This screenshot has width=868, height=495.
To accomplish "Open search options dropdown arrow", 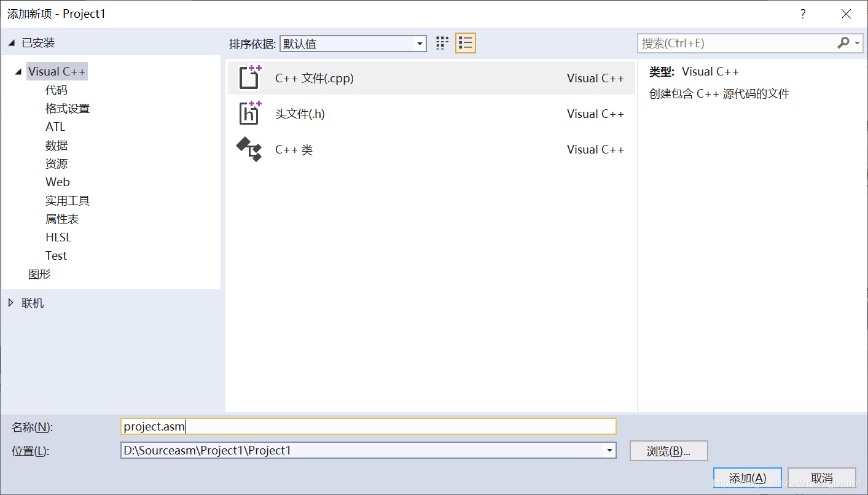I will point(857,43).
